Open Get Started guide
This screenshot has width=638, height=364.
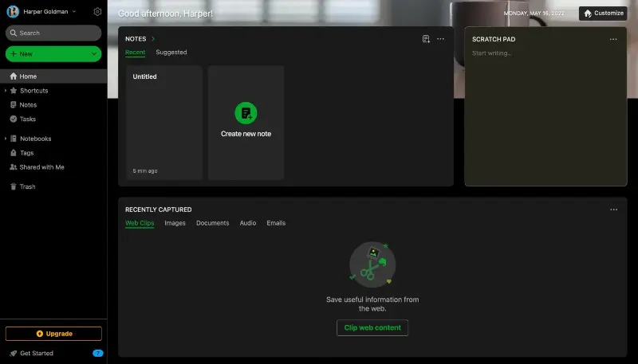tap(37, 353)
